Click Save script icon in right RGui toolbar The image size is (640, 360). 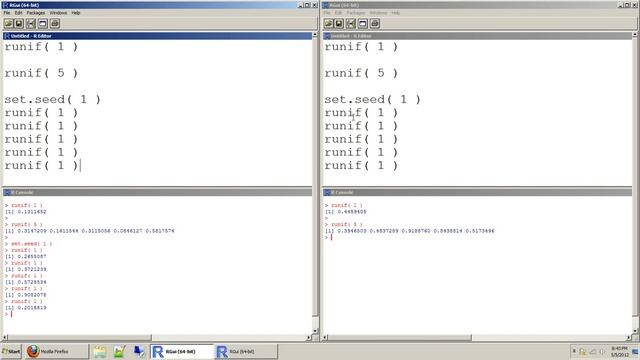pos(339,23)
